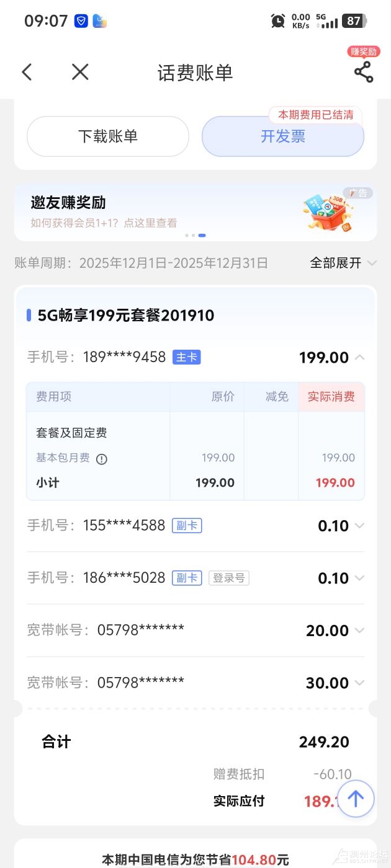Tap the battery indicator in status bar

[354, 21]
